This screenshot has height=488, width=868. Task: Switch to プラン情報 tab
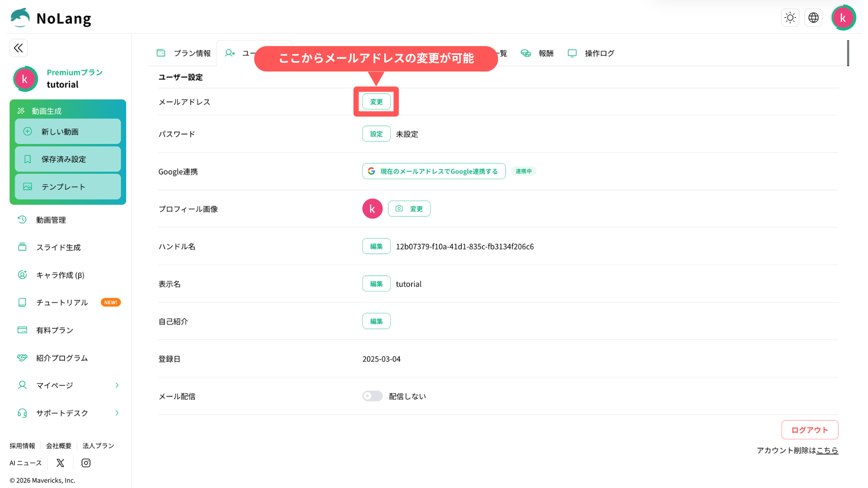click(x=184, y=53)
